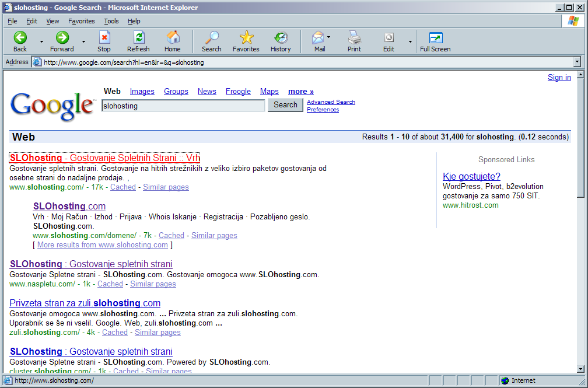Open SLOhosting result above www.naspletu.com

pos(91,264)
